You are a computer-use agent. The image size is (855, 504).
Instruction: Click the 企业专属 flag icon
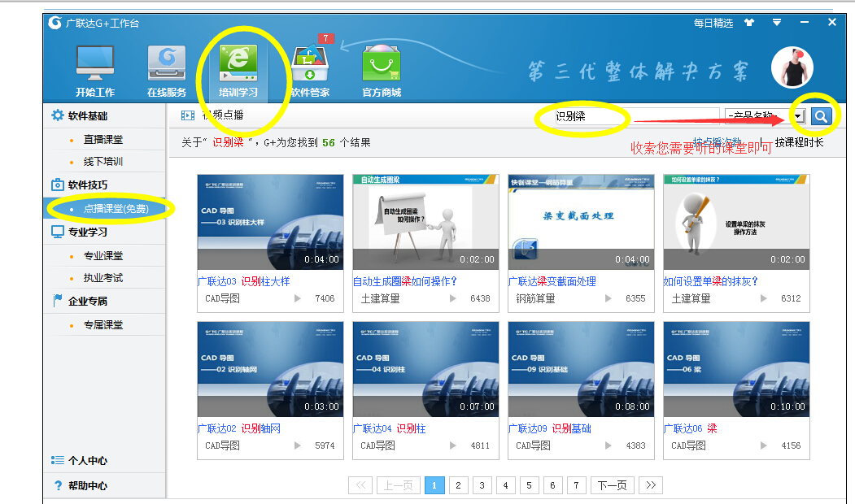tap(57, 300)
